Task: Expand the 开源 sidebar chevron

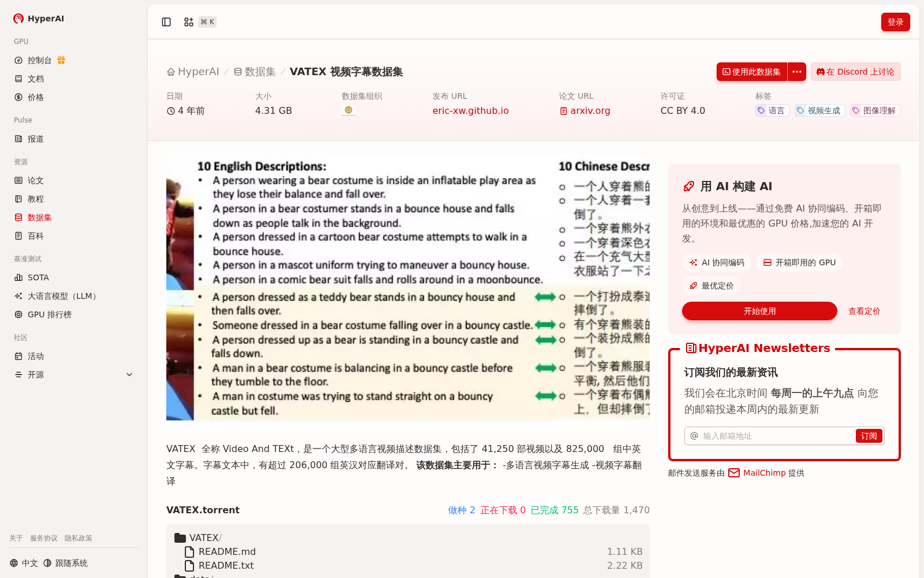Action: [129, 375]
